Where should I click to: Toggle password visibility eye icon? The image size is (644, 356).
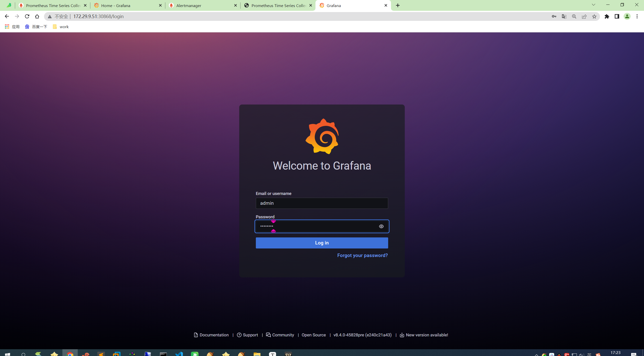381,226
